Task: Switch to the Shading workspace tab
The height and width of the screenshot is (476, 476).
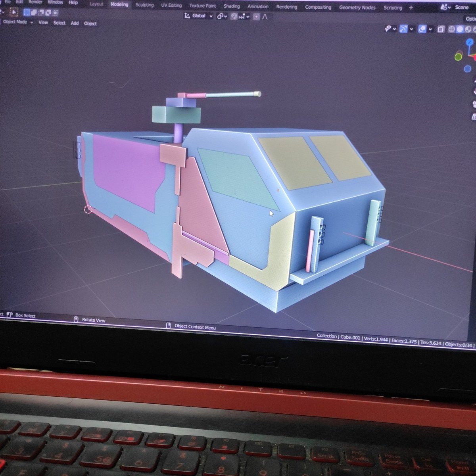Action: (232, 6)
